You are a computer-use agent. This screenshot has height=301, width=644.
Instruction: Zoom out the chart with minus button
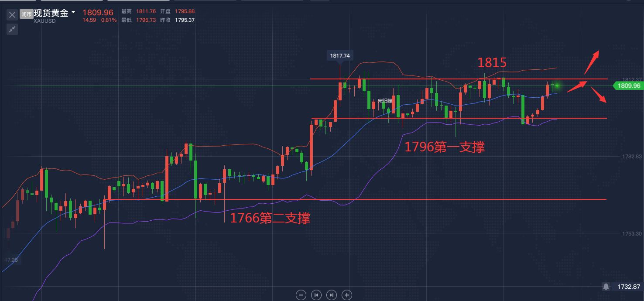tap(301, 295)
